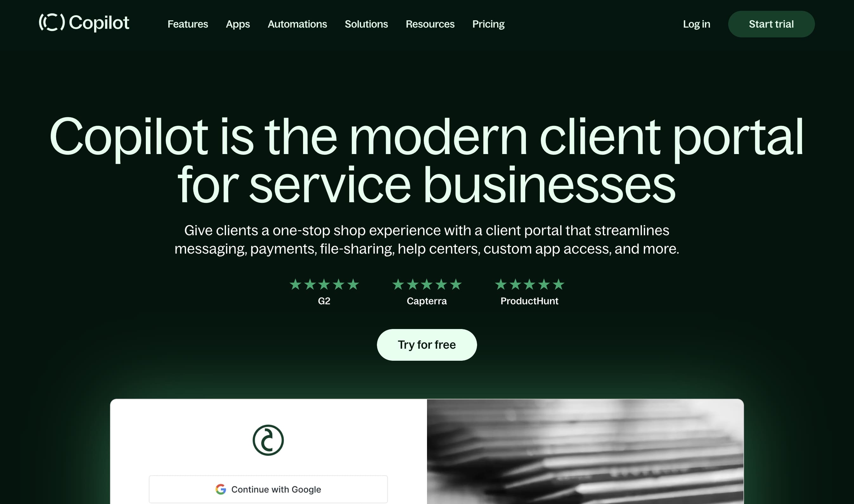The height and width of the screenshot is (504, 854).
Task: Toggle the Continue with Google option
Action: tap(268, 489)
